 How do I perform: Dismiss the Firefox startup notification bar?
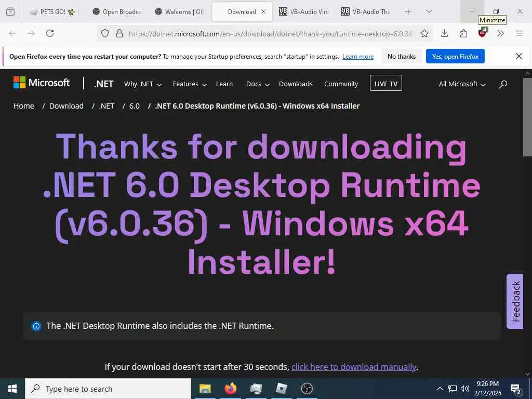[519, 56]
